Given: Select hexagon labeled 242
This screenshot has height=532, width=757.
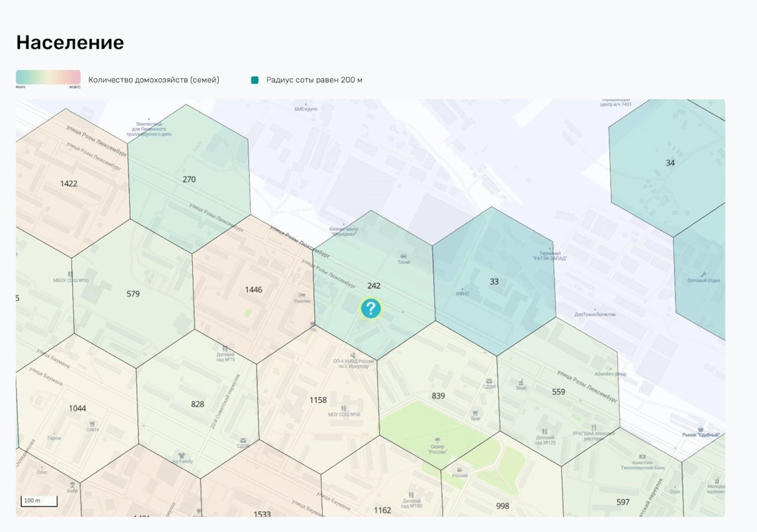Looking at the screenshot, I should 374,286.
